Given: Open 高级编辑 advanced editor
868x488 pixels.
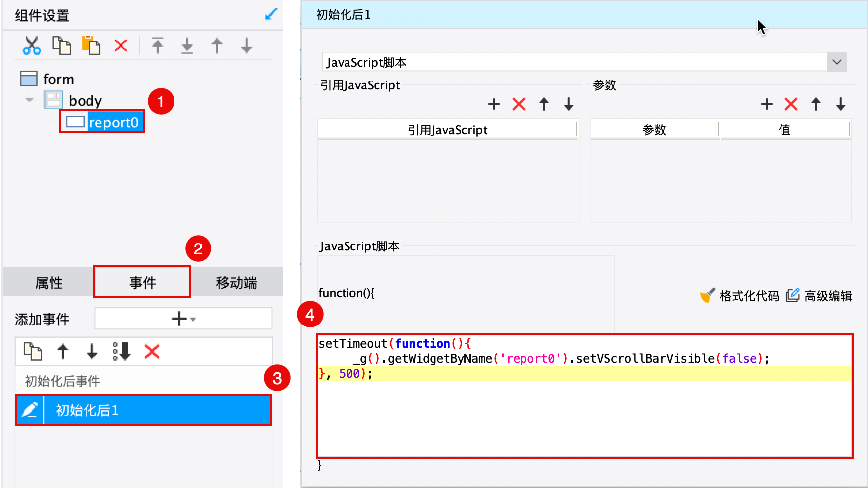Looking at the screenshot, I should (x=819, y=296).
